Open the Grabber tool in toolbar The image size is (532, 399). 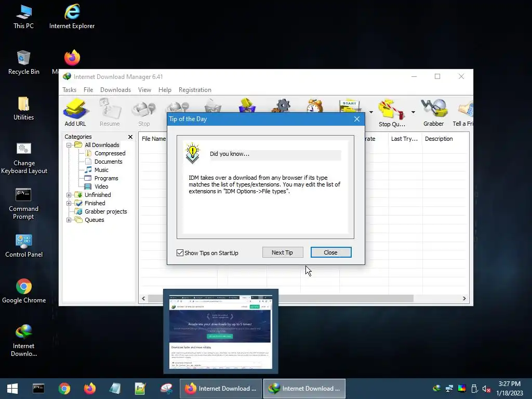click(434, 113)
